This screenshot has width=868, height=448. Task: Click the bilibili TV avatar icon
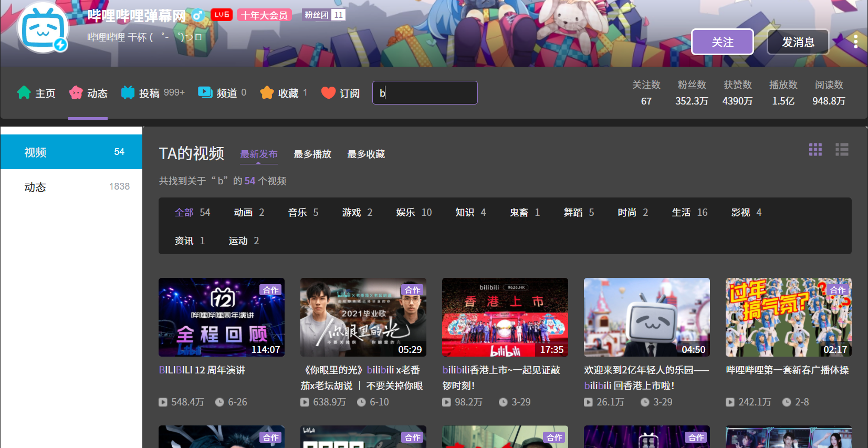[44, 28]
